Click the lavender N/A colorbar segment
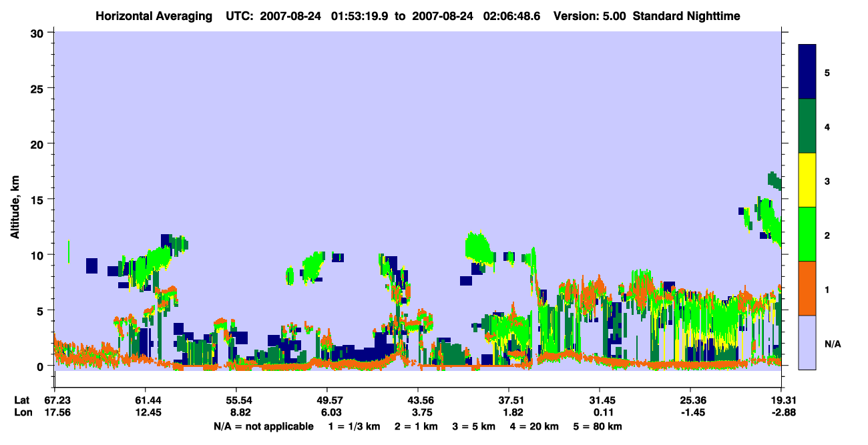 click(807, 342)
